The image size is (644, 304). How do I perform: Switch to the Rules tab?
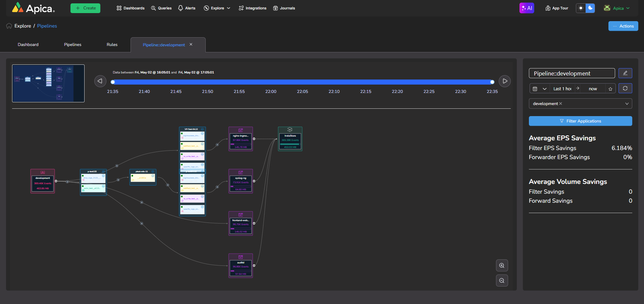(112, 45)
